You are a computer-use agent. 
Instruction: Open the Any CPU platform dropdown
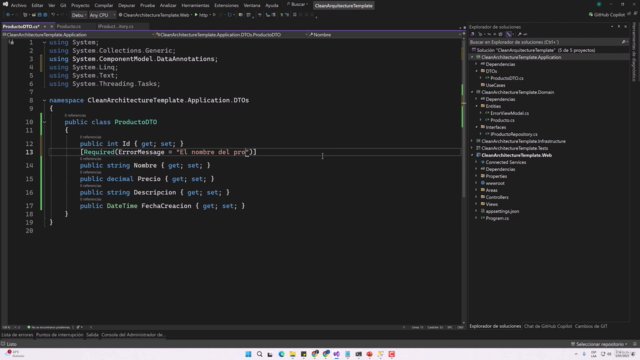click(x=102, y=15)
